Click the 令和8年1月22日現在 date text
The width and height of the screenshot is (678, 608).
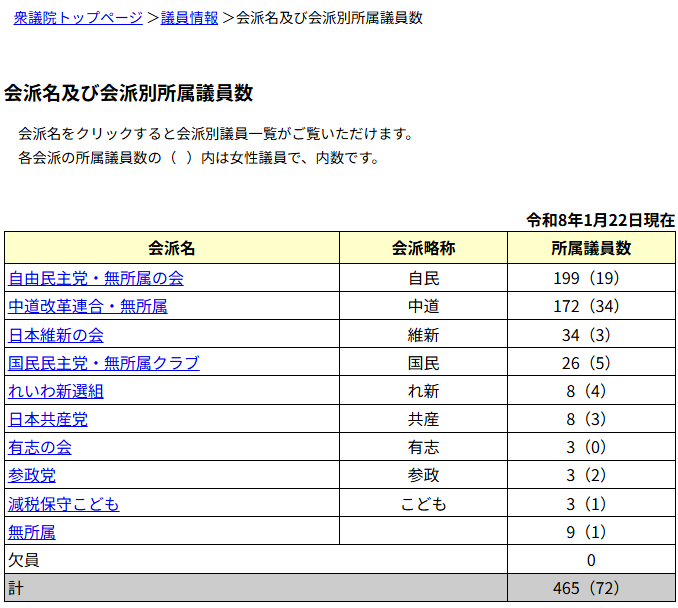point(600,220)
